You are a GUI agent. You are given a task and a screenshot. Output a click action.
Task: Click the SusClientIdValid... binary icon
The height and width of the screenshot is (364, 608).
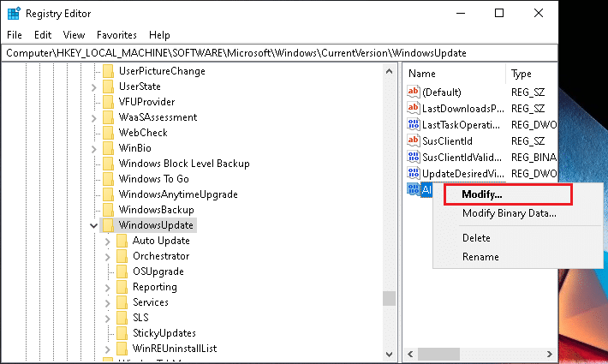(x=413, y=158)
